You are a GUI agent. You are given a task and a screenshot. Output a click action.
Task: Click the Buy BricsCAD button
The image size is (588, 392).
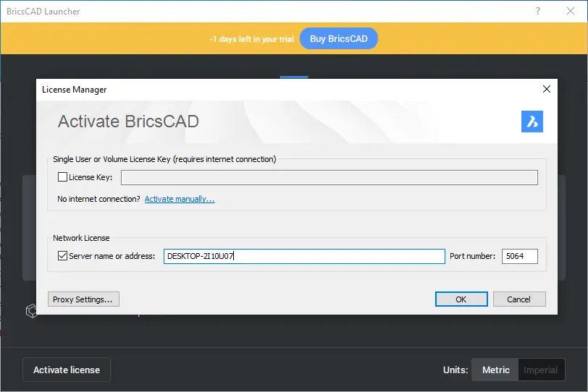click(x=339, y=38)
